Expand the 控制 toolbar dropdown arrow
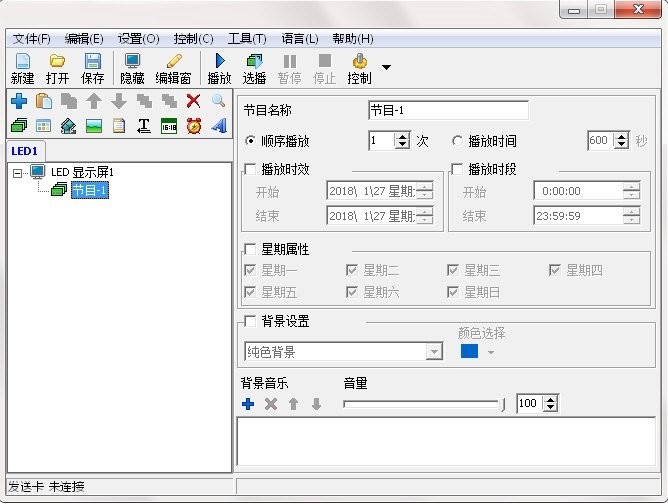 [x=386, y=68]
